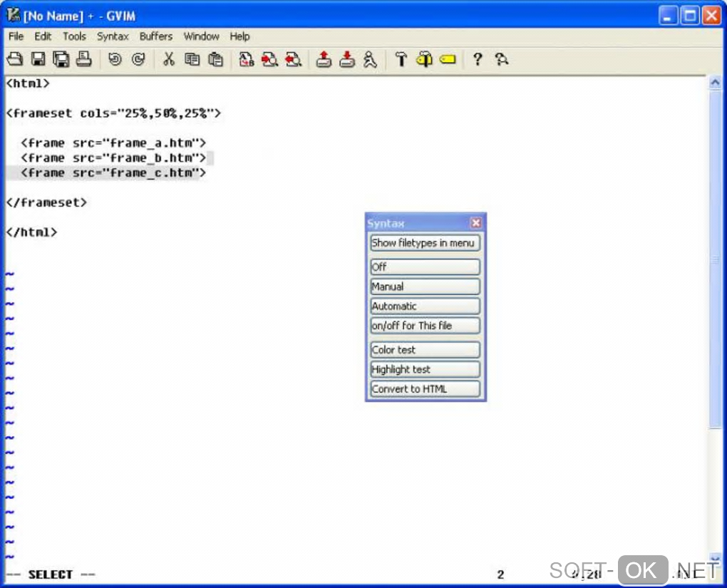
Task: Cut selection with the scissors icon
Action: point(169,59)
